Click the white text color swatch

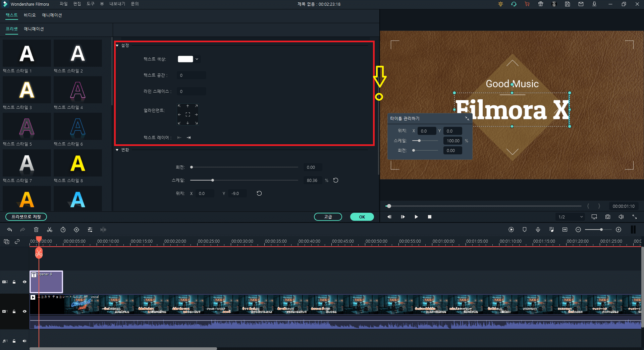[x=185, y=59]
